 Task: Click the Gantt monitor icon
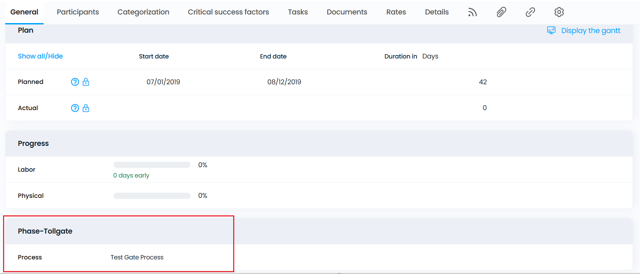point(551,31)
